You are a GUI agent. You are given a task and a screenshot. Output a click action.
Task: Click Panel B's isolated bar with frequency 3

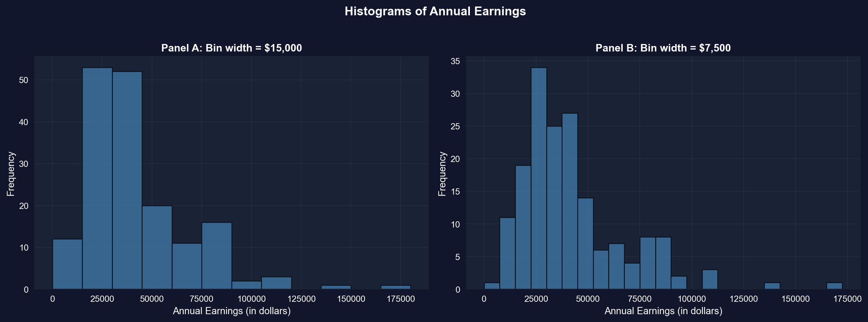710,279
